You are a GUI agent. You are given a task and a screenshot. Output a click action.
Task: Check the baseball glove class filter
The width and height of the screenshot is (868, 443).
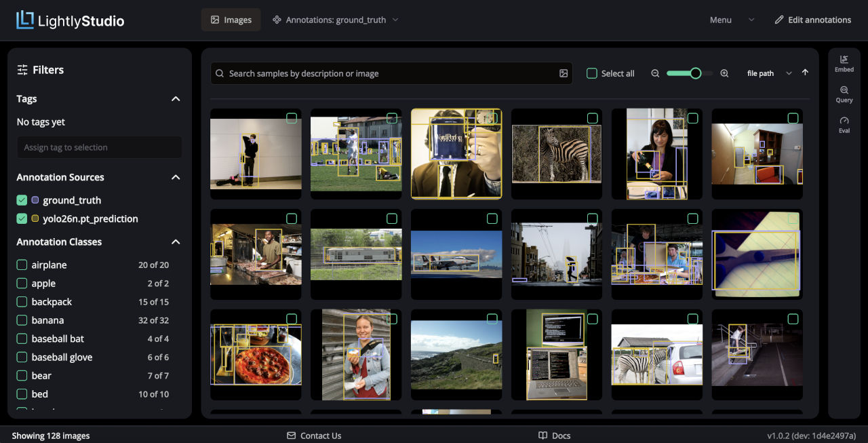(x=22, y=357)
